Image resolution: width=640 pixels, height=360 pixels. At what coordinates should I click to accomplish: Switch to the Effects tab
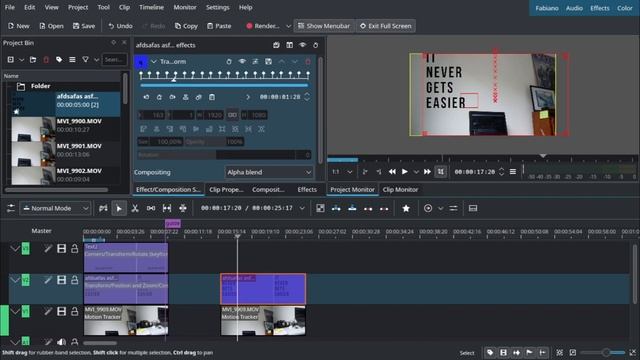pos(307,189)
